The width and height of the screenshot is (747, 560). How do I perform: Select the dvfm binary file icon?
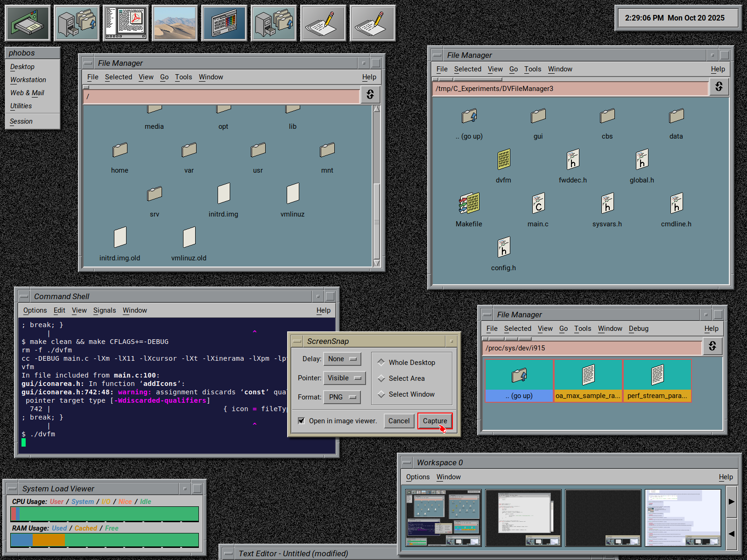503,160
